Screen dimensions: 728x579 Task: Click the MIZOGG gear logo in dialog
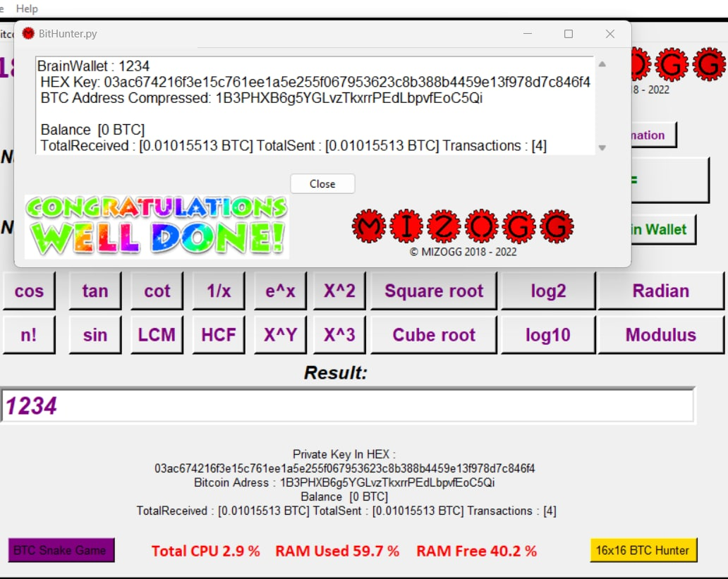click(x=463, y=226)
